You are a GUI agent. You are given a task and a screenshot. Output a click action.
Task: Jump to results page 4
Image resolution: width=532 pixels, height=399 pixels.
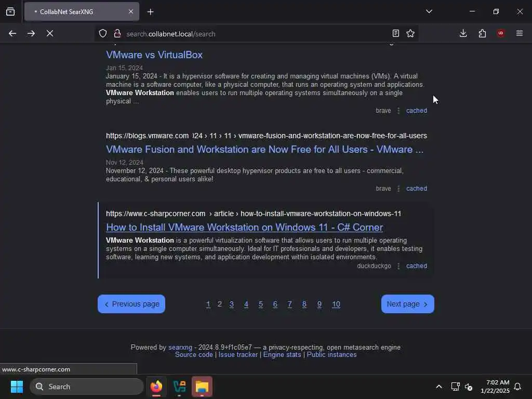[x=246, y=304]
